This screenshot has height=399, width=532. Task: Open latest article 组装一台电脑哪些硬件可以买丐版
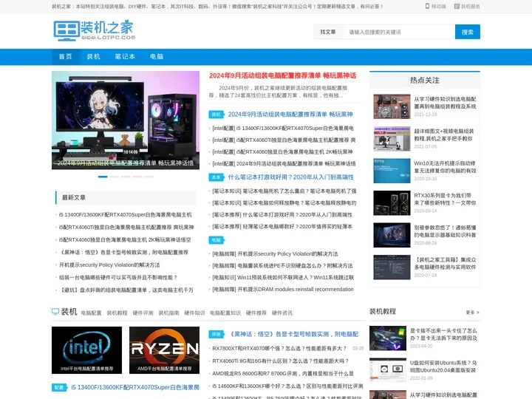[x=118, y=278]
